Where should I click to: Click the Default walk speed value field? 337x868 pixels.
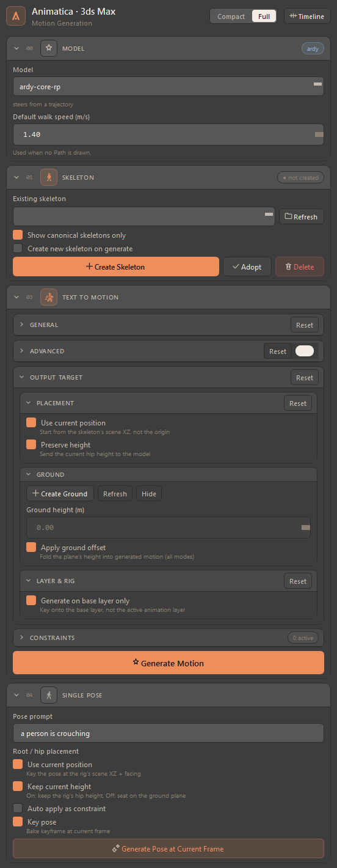168,134
